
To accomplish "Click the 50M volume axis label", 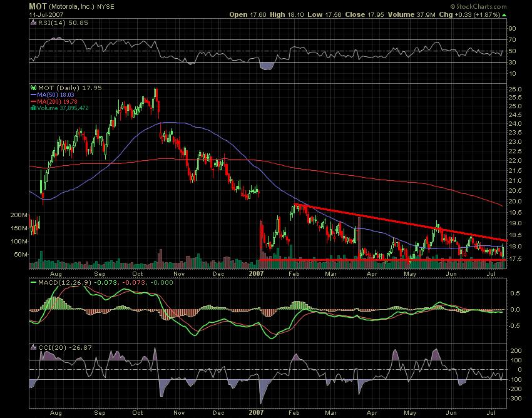I will tap(21, 255).
